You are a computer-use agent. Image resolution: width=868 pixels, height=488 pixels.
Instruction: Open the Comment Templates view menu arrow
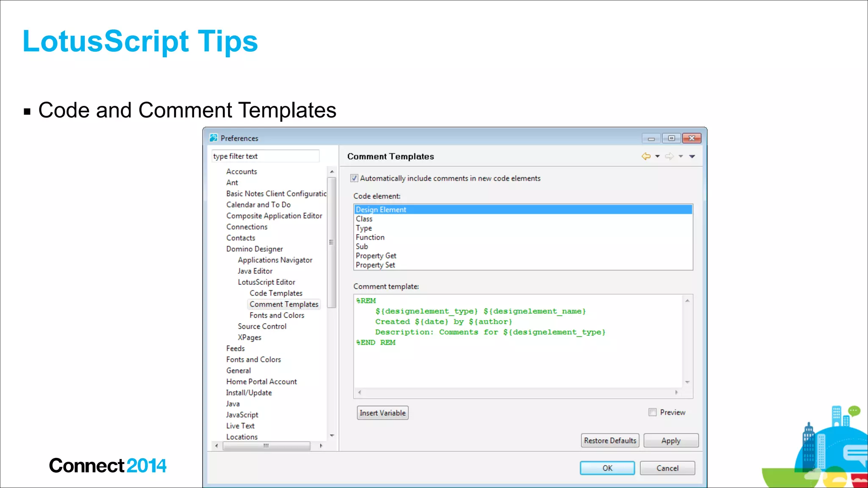[692, 156]
